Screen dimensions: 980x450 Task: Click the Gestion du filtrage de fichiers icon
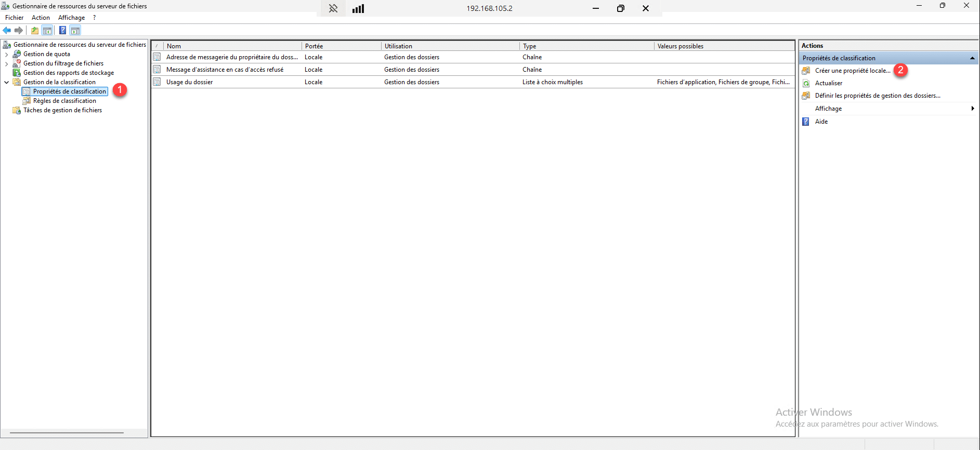17,63
